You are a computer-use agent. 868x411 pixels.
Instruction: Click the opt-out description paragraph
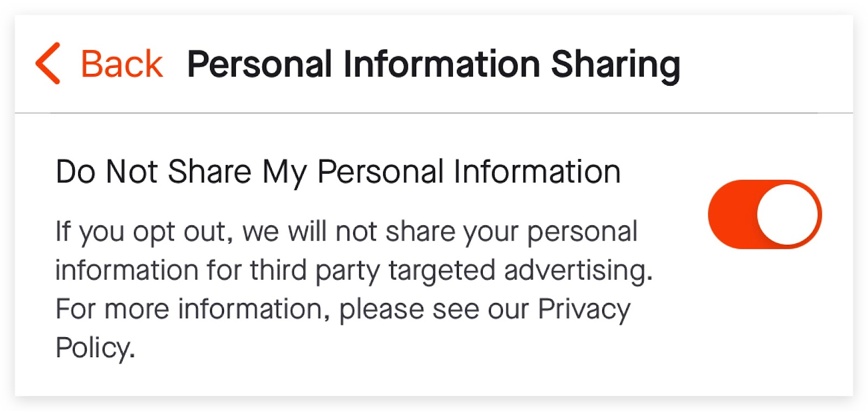(354, 289)
